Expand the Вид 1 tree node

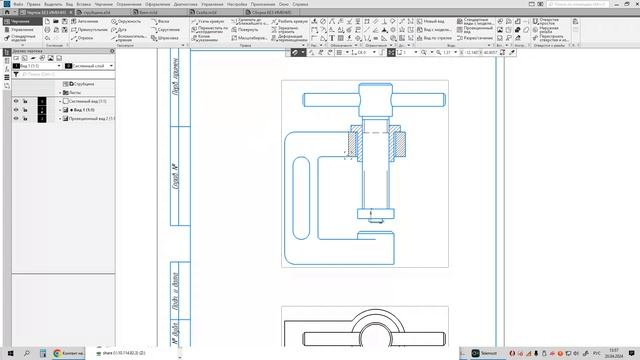[x=60, y=110]
